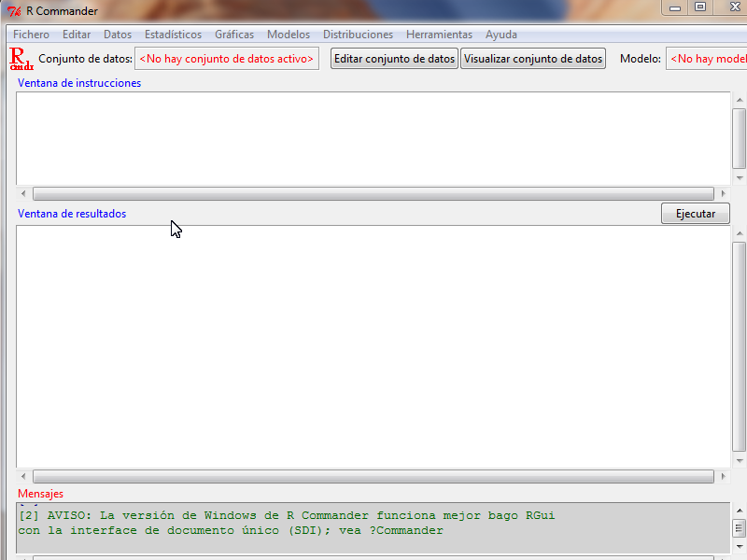Viewport: 747px width, 560px height.
Task: Open the Distribuciones menu
Action: [x=358, y=35]
